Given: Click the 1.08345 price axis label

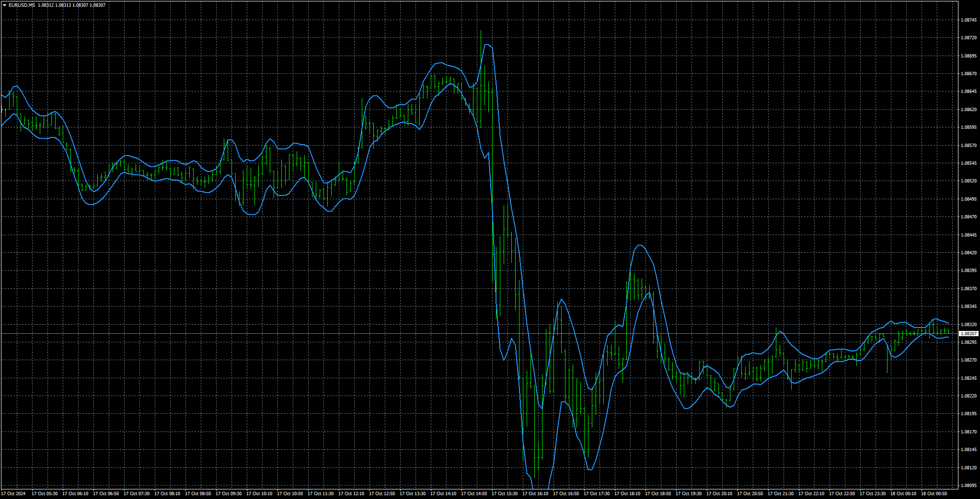Looking at the screenshot, I should pos(969,306).
